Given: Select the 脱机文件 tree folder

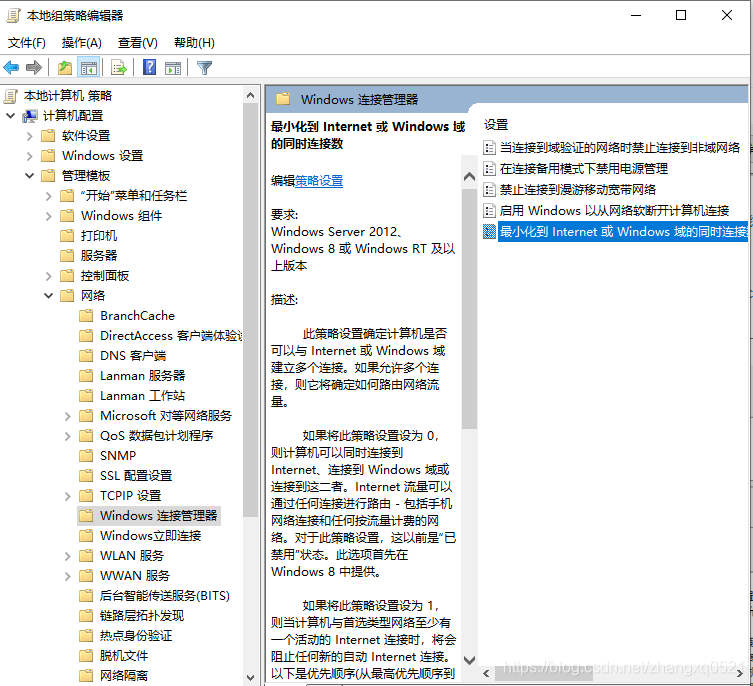Looking at the screenshot, I should pos(124,656).
